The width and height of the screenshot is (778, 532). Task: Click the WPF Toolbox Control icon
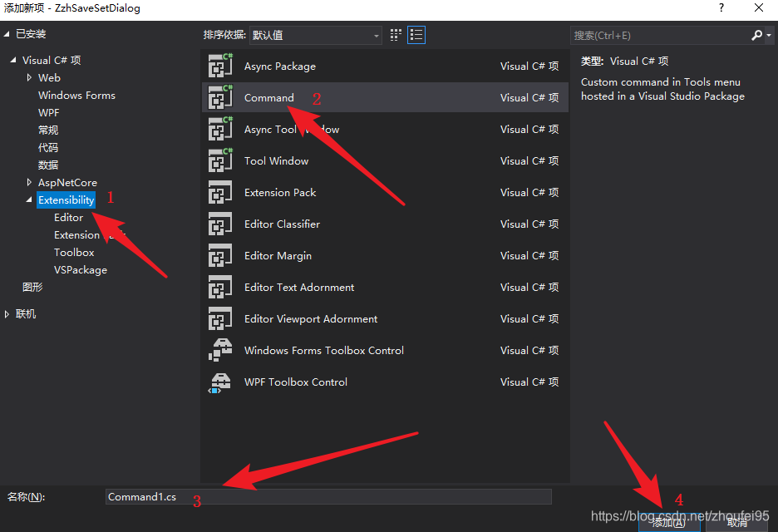220,382
